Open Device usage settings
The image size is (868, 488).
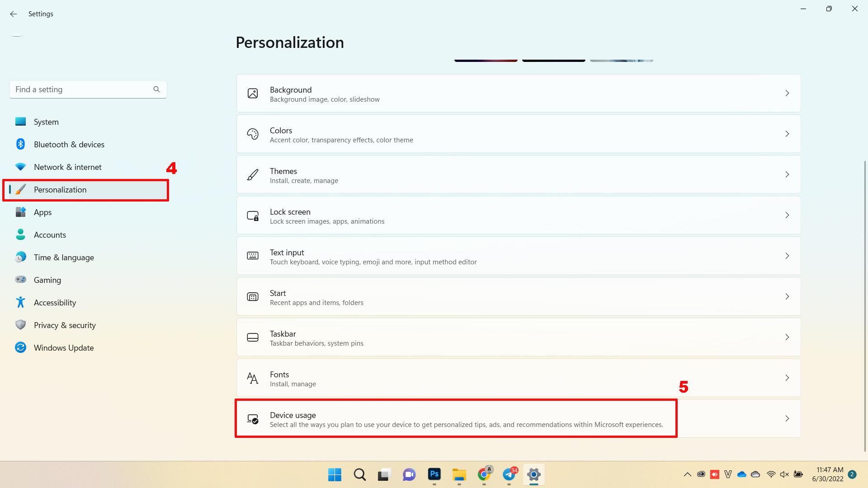519,419
